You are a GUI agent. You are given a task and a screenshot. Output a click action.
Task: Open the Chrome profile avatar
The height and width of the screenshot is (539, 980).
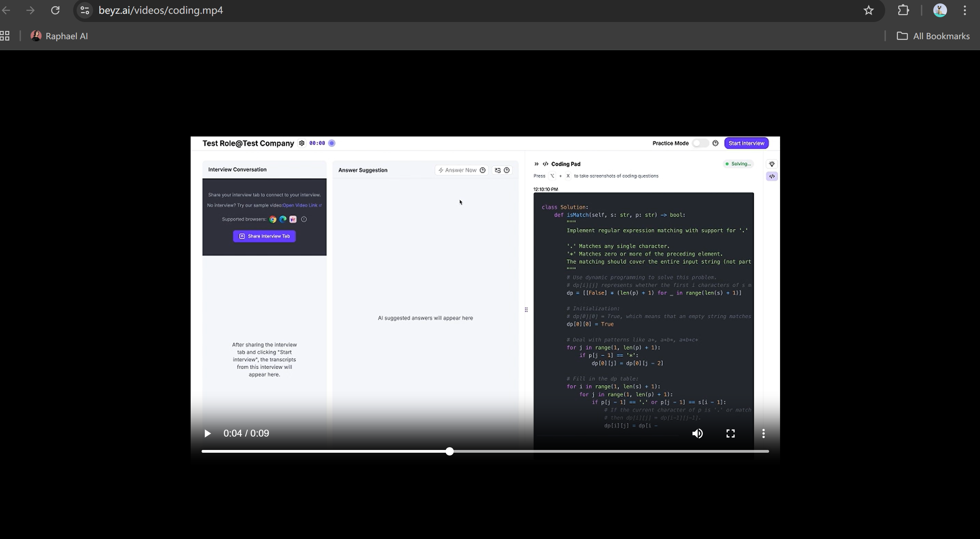click(940, 10)
